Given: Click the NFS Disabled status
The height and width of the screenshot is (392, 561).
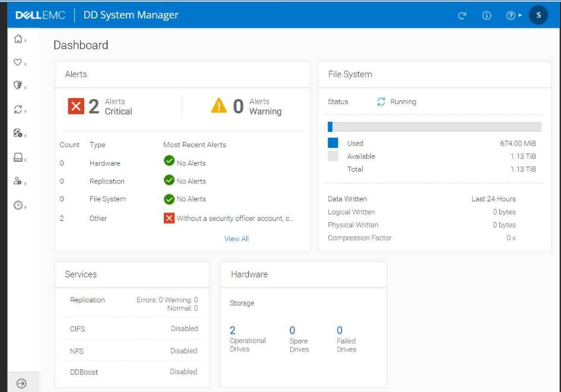Looking at the screenshot, I should click(x=183, y=351).
